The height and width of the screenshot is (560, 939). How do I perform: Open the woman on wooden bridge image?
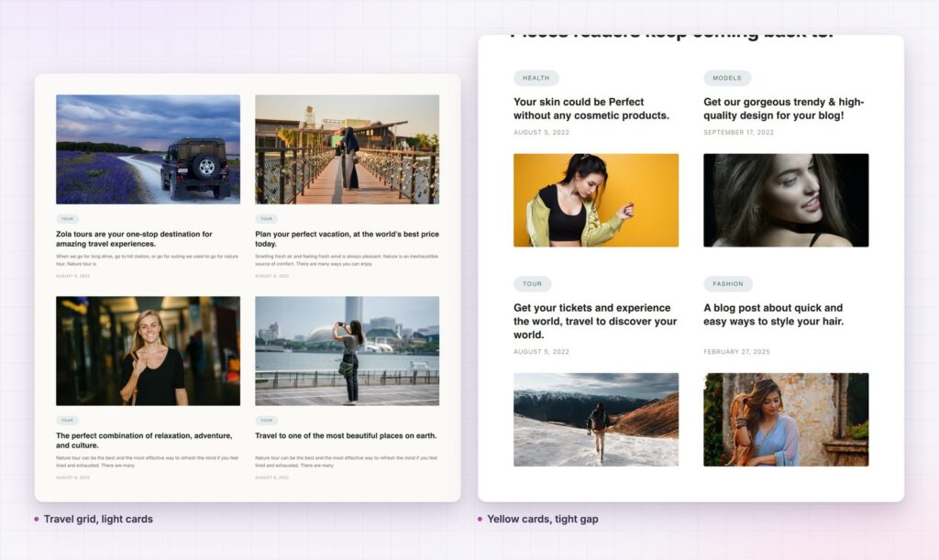pyautogui.click(x=348, y=149)
